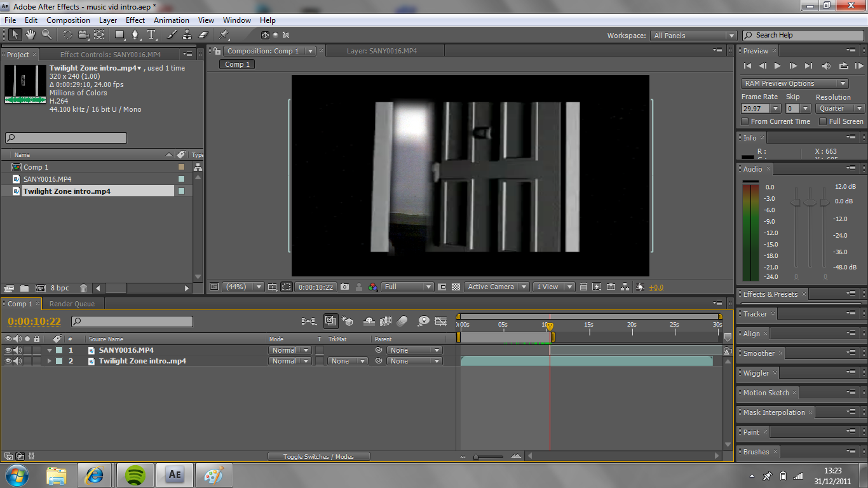Open the Graph Editor in timeline

point(440,322)
